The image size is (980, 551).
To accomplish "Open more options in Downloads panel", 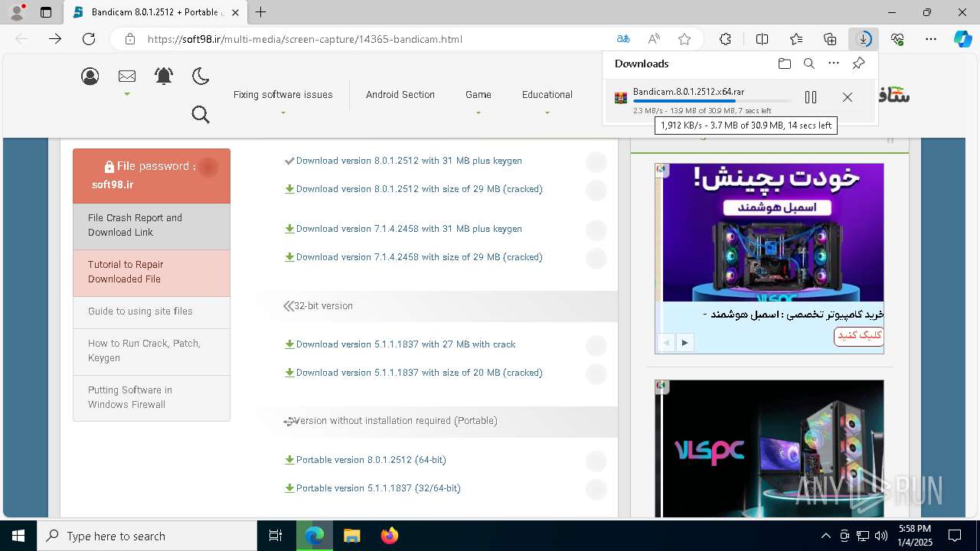I will pyautogui.click(x=834, y=64).
